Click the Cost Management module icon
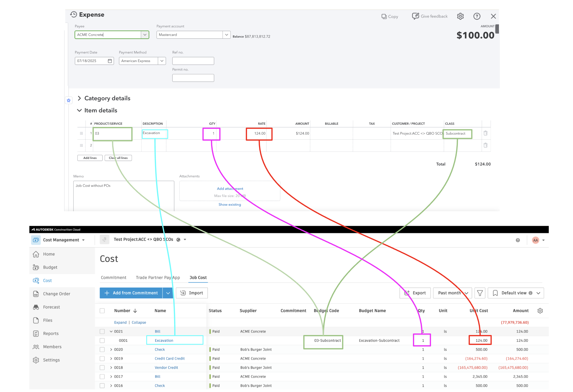Viewport: 573px width, 392px height. (36, 240)
